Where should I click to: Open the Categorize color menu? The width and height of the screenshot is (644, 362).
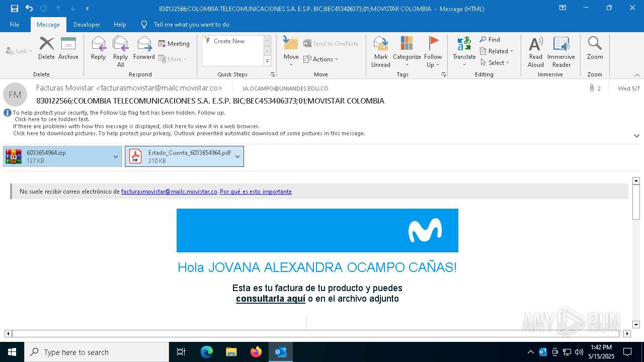(407, 52)
